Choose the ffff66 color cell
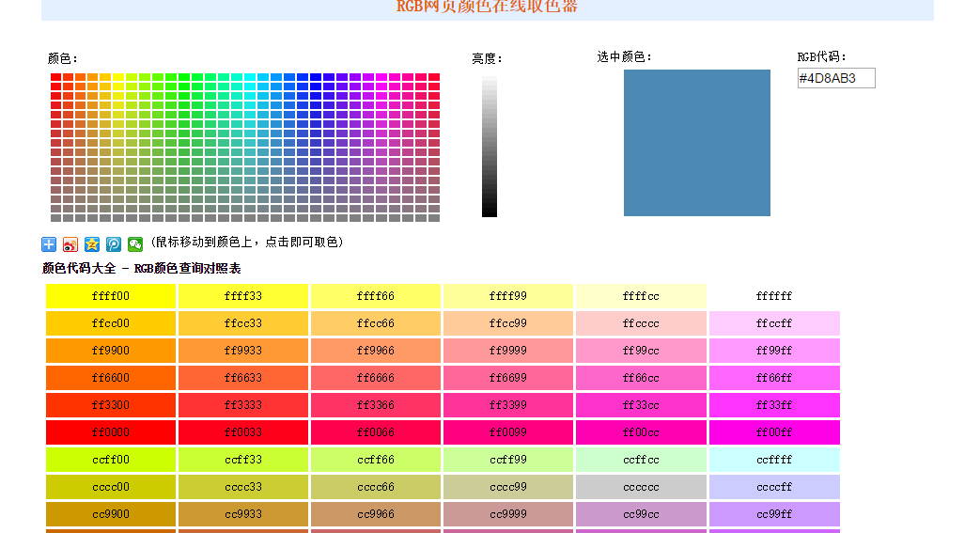This screenshot has height=533, width=980. coord(376,296)
